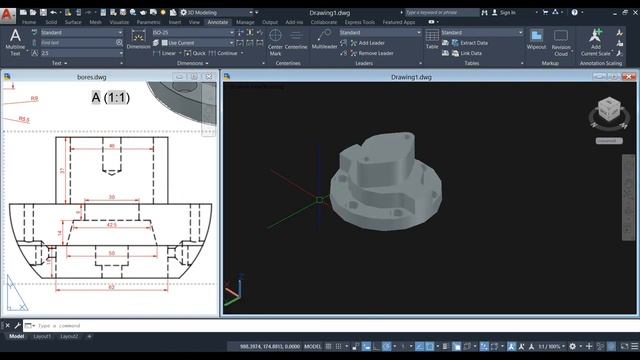Switch to the Insert ribbon tab

click(x=175, y=22)
